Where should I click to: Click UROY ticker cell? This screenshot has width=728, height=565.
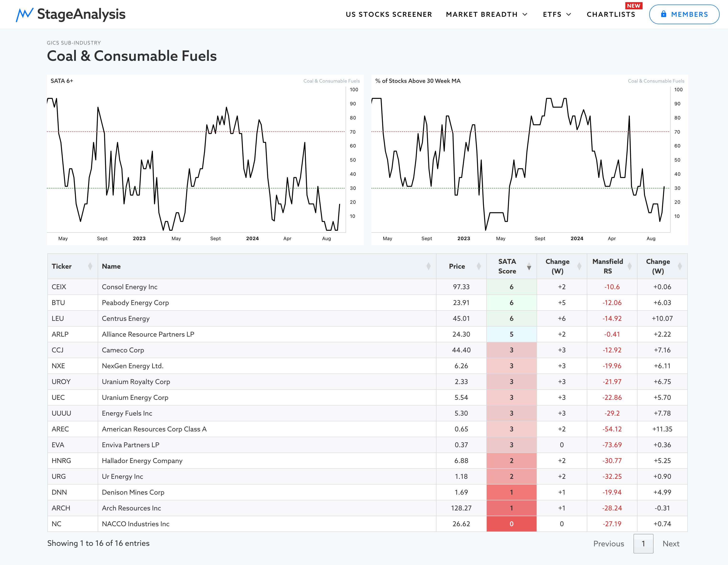click(73, 382)
